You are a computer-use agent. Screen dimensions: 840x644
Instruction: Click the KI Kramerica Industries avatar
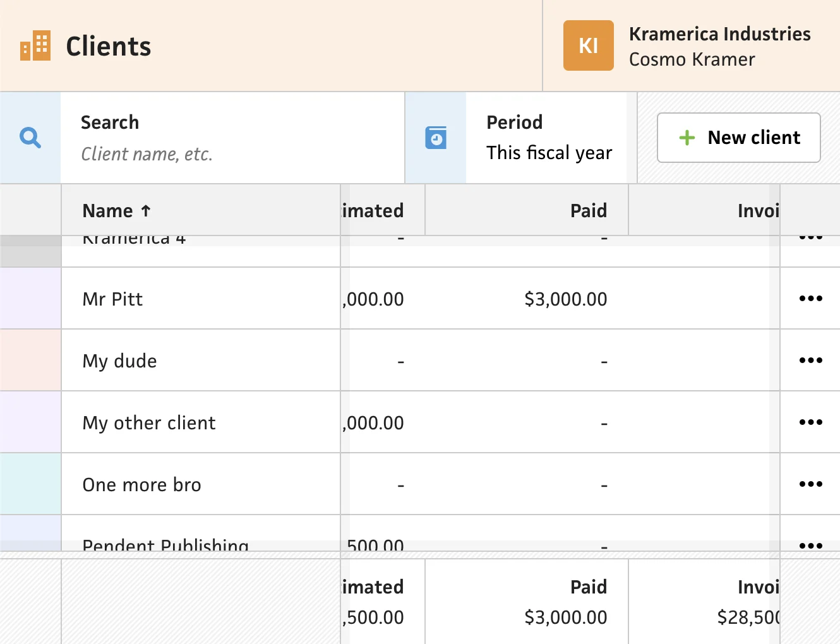tap(588, 45)
